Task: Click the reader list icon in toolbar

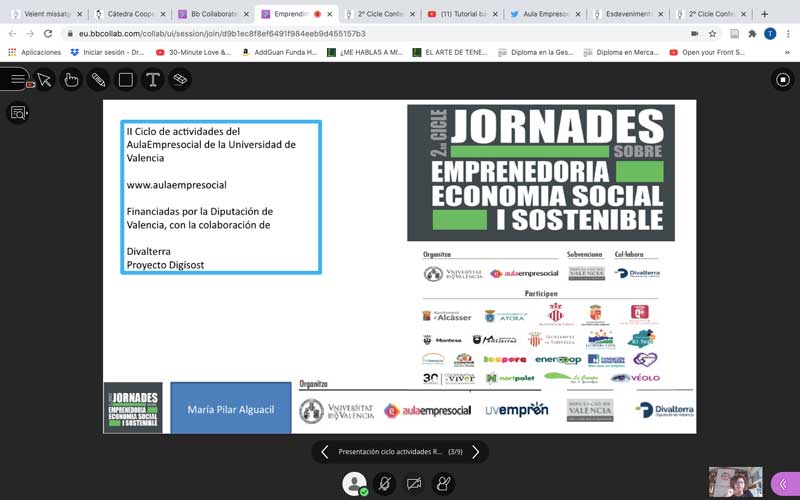Action: 734,34
